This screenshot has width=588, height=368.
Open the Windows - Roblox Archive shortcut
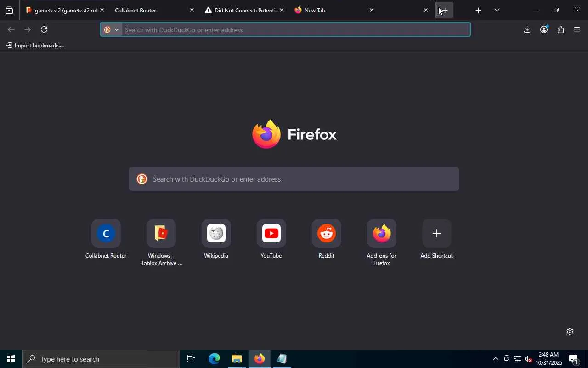tap(161, 243)
